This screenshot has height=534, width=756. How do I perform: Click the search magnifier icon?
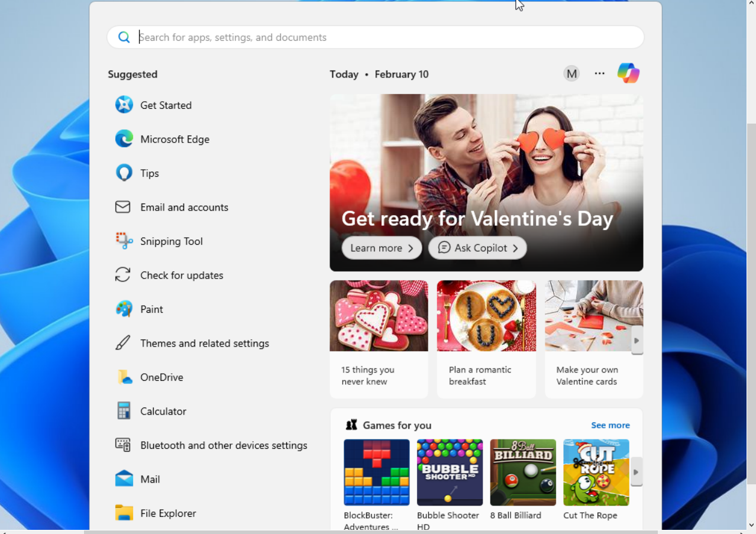click(124, 37)
